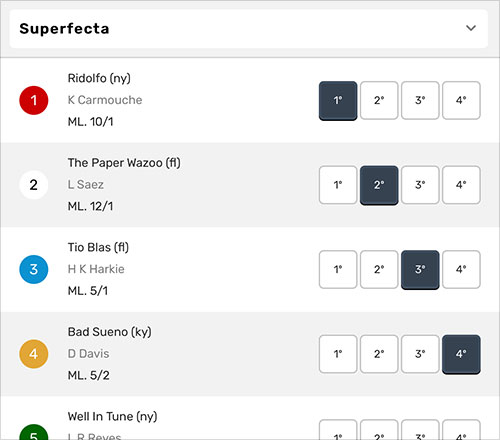Screen dimensions: 500x440
Task: Click white saddle cloth number 2 icon
Action: pyautogui.click(x=34, y=185)
